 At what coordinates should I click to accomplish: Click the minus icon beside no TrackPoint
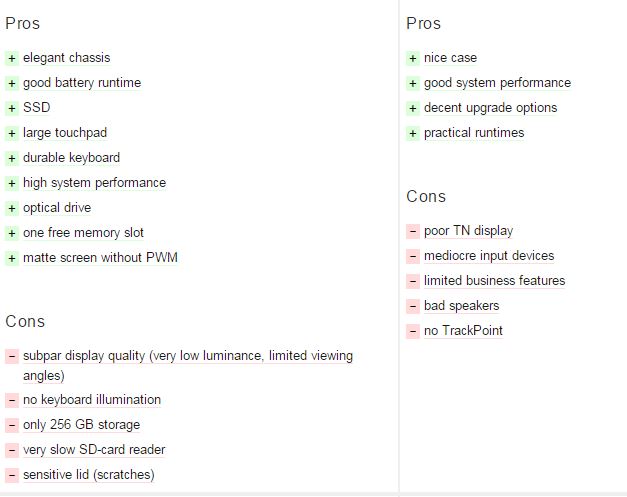pos(413,331)
